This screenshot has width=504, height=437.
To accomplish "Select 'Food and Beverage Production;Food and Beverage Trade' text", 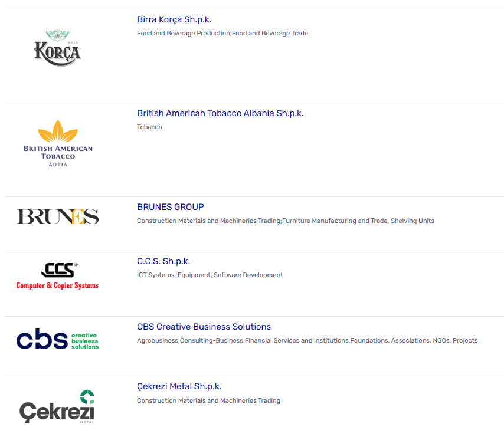I will [x=222, y=34].
